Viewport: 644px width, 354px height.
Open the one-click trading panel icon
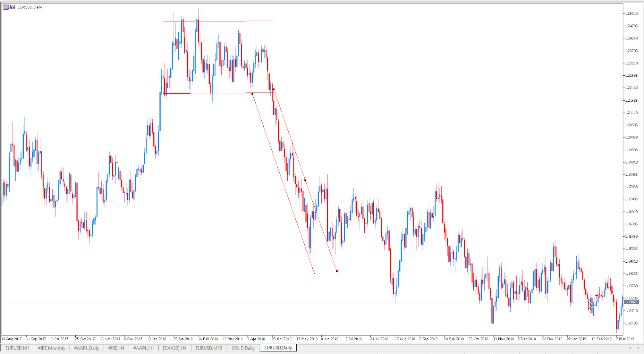(6, 7)
